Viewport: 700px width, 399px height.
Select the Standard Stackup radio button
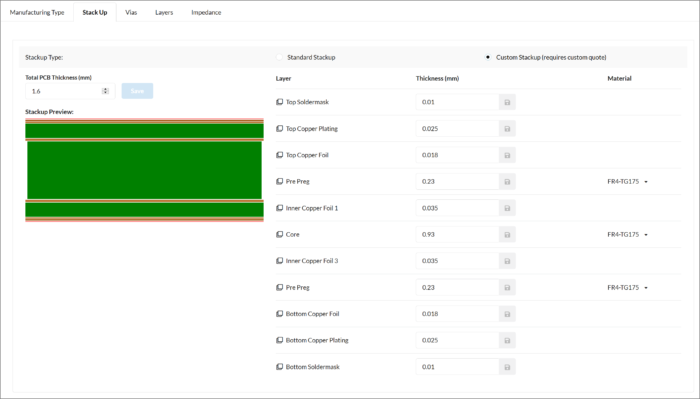point(279,57)
